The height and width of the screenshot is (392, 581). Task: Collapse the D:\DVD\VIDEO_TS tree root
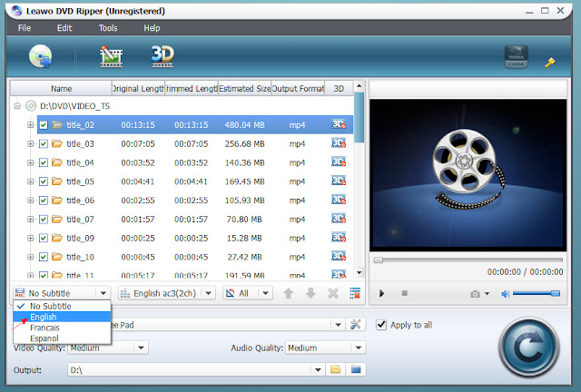click(17, 106)
